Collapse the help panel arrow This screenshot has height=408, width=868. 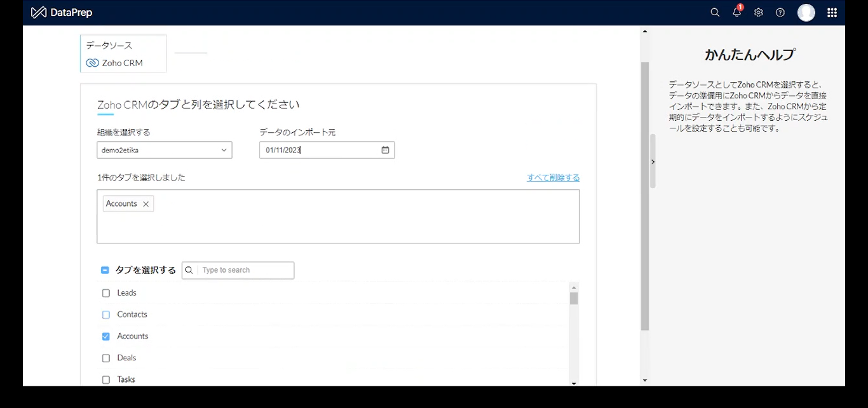tap(653, 162)
